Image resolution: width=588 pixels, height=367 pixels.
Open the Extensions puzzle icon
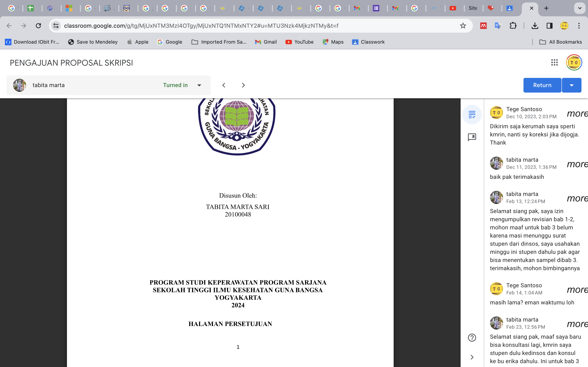click(x=513, y=26)
